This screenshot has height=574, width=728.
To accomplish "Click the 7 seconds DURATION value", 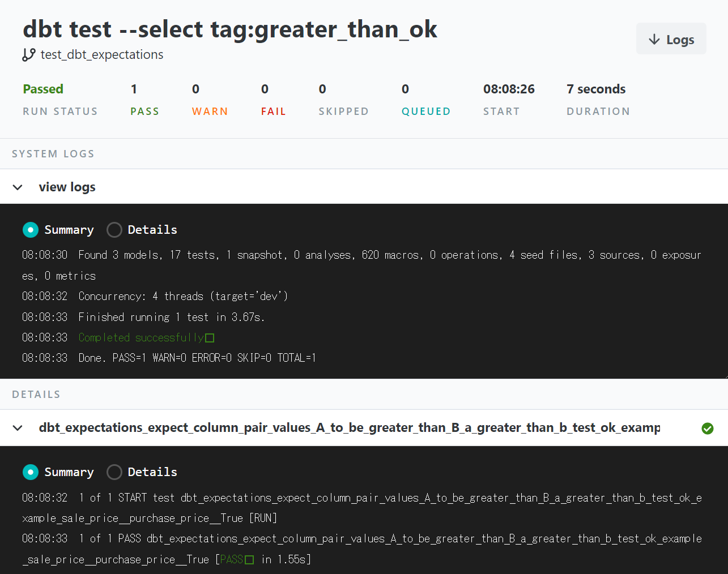I will click(595, 89).
